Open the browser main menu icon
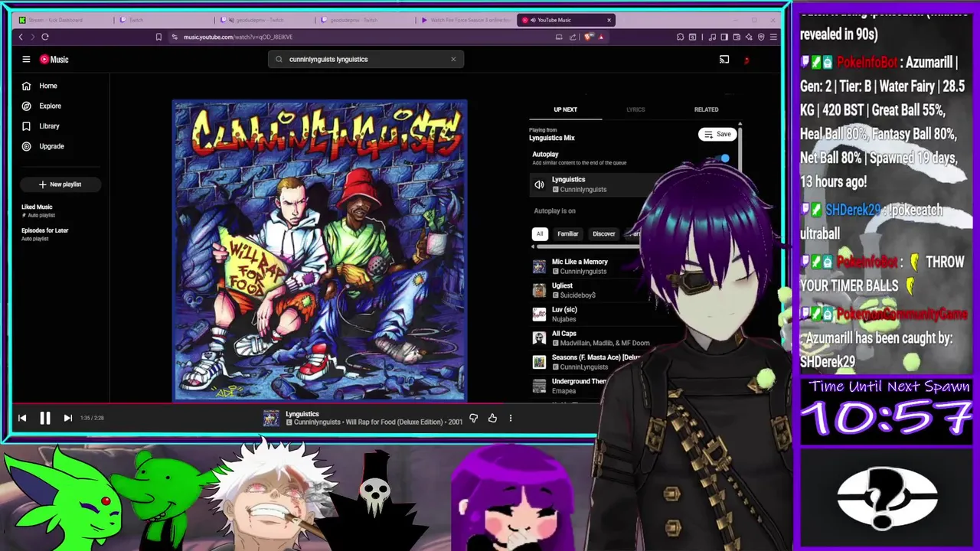 [773, 37]
